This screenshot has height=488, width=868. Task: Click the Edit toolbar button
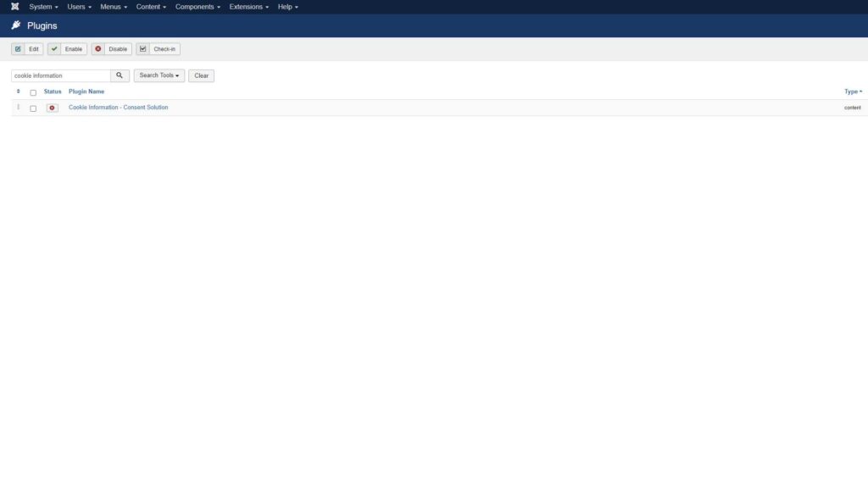(27, 48)
